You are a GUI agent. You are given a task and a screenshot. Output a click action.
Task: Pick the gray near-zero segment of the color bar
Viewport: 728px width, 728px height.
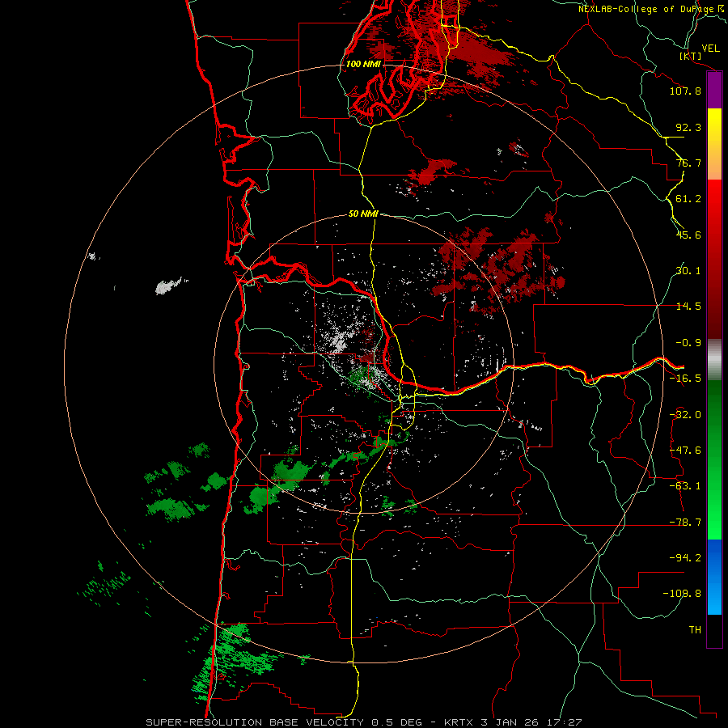[714, 359]
